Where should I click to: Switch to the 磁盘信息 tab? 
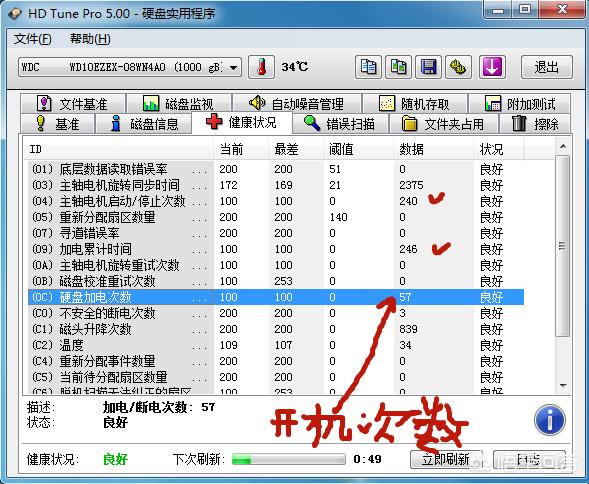(x=143, y=124)
